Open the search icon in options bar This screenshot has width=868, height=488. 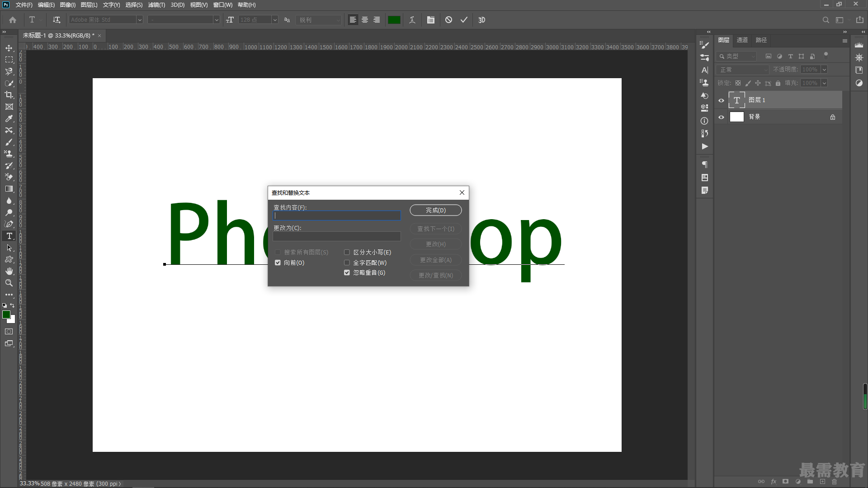click(826, 20)
